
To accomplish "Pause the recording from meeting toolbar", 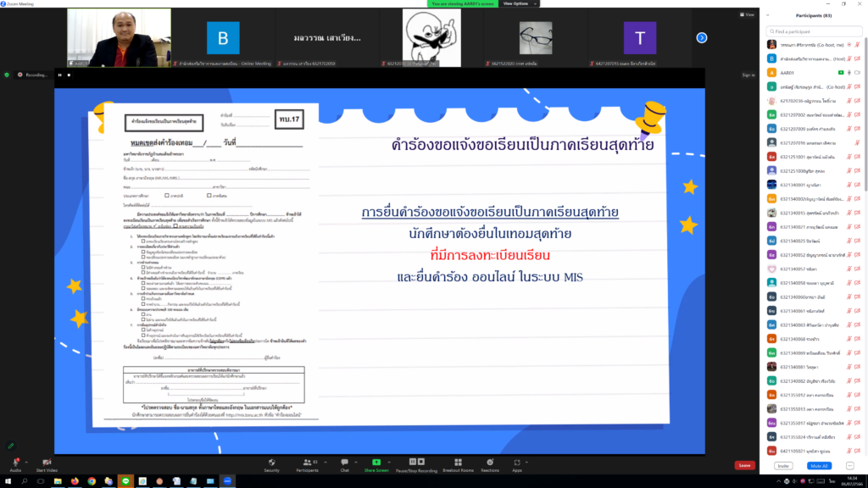I will (x=413, y=462).
